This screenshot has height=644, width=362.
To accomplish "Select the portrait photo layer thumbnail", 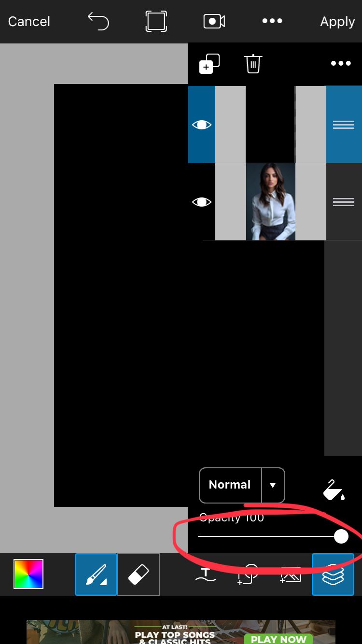I will (x=270, y=202).
